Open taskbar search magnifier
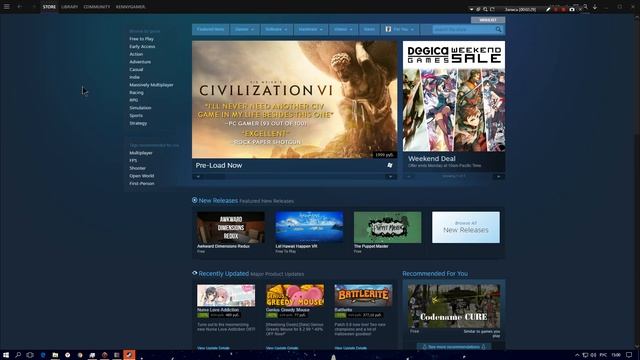 [18, 355]
